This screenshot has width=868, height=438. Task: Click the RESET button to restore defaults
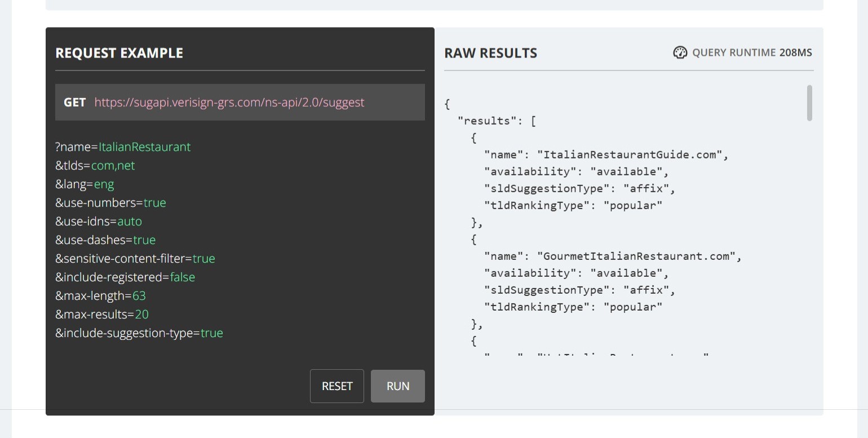pos(336,386)
